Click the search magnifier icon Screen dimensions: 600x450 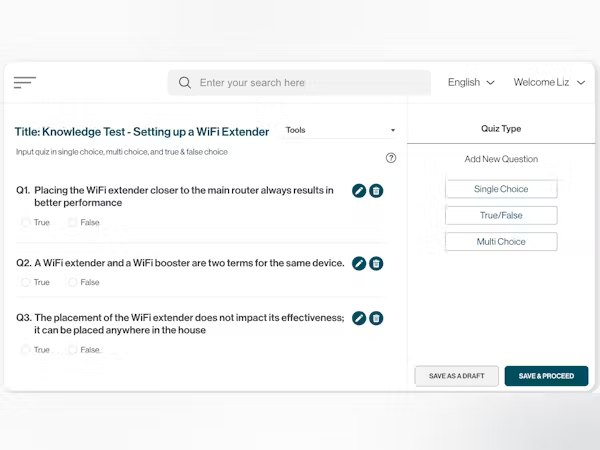pos(185,83)
